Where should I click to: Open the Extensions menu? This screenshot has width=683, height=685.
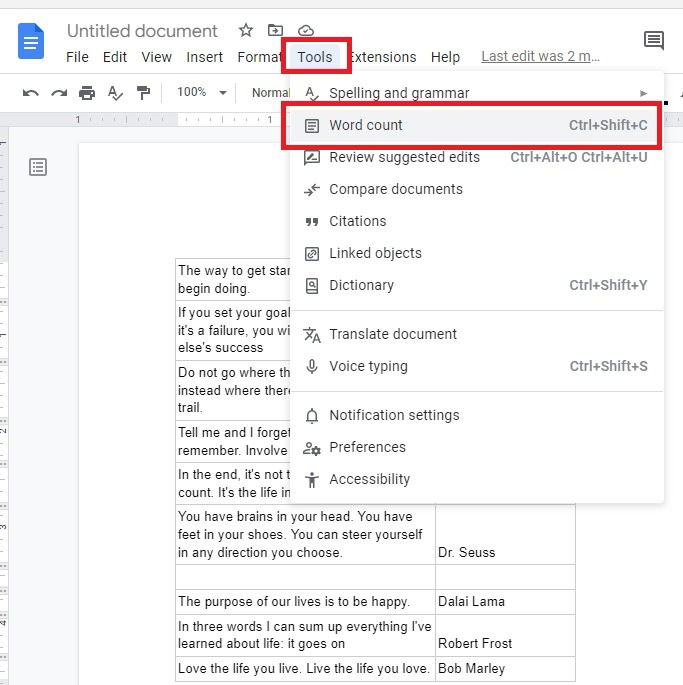pos(383,57)
